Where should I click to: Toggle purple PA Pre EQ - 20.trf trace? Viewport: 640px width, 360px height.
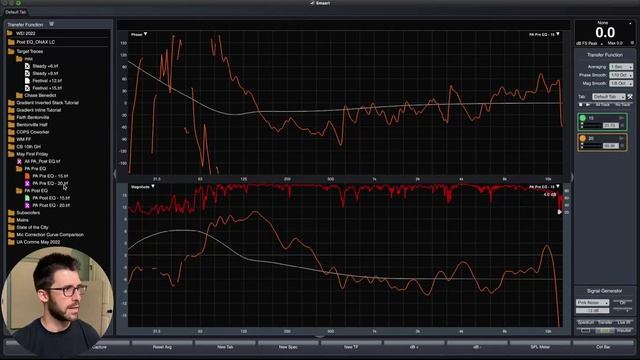pyautogui.click(x=27, y=184)
